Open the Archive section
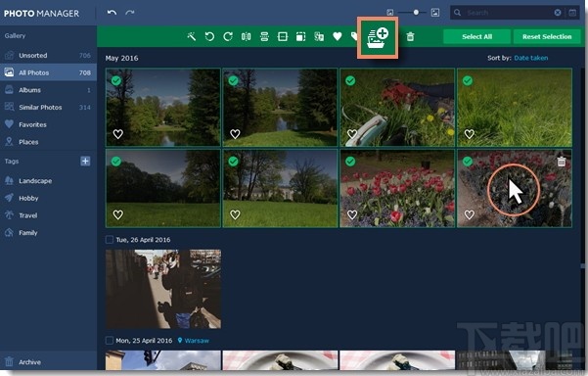588x376 pixels. [x=48, y=361]
